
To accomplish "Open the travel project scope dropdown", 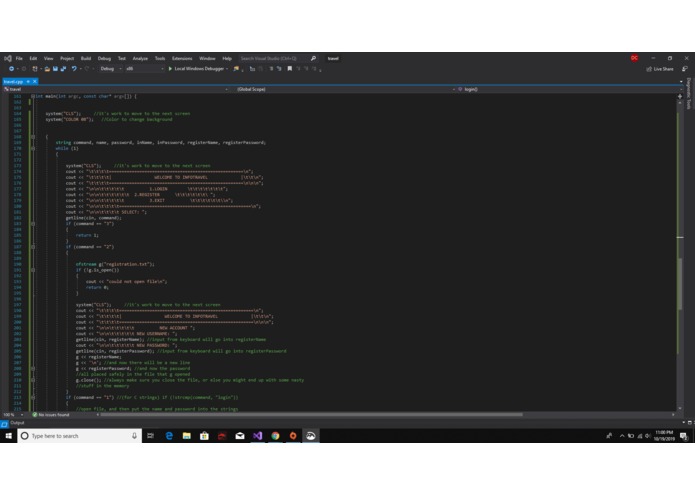I will point(116,89).
